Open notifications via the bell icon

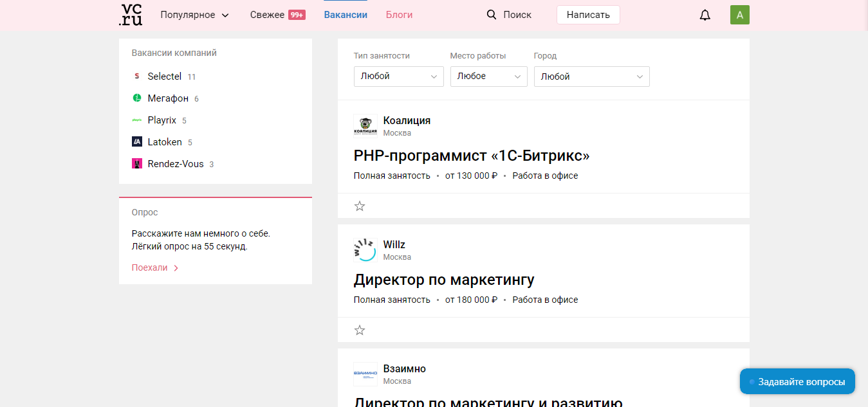tap(705, 14)
